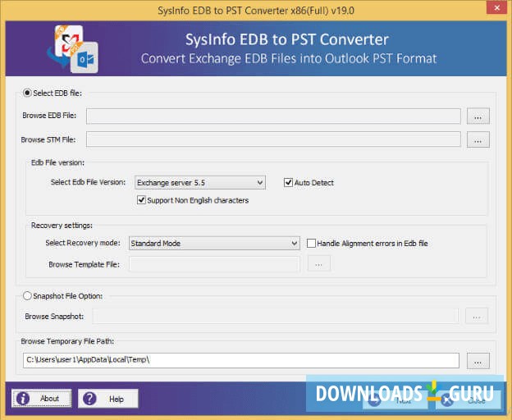
Task: Expand the Select Recovery mode dropdown
Action: tap(214, 244)
